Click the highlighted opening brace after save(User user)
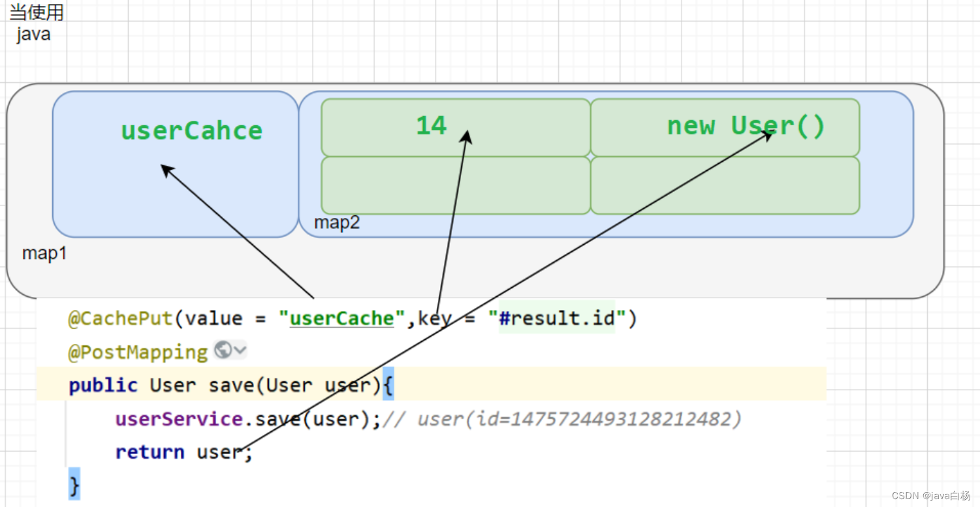 [388, 385]
